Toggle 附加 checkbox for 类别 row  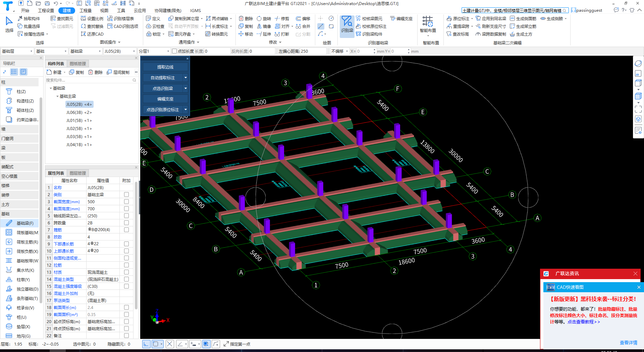coord(126,194)
